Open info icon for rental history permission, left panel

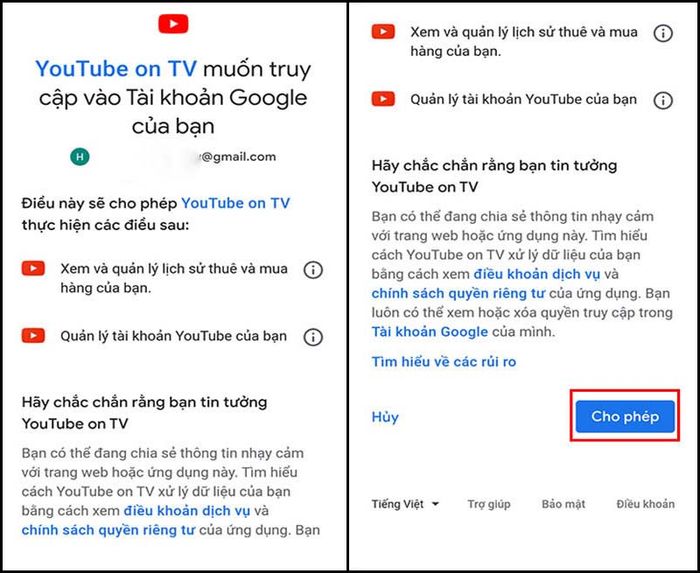[313, 270]
